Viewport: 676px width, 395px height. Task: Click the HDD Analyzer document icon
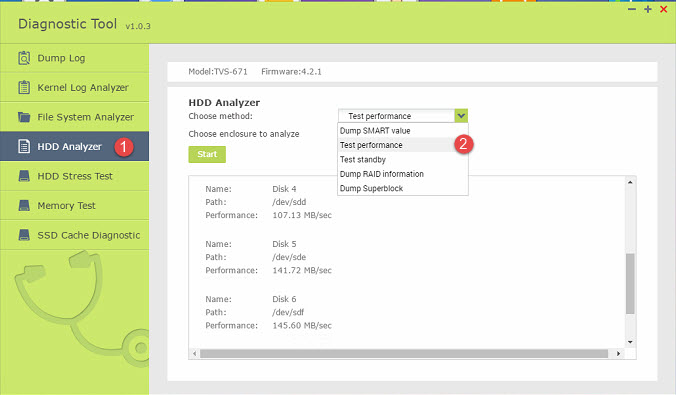(24, 146)
